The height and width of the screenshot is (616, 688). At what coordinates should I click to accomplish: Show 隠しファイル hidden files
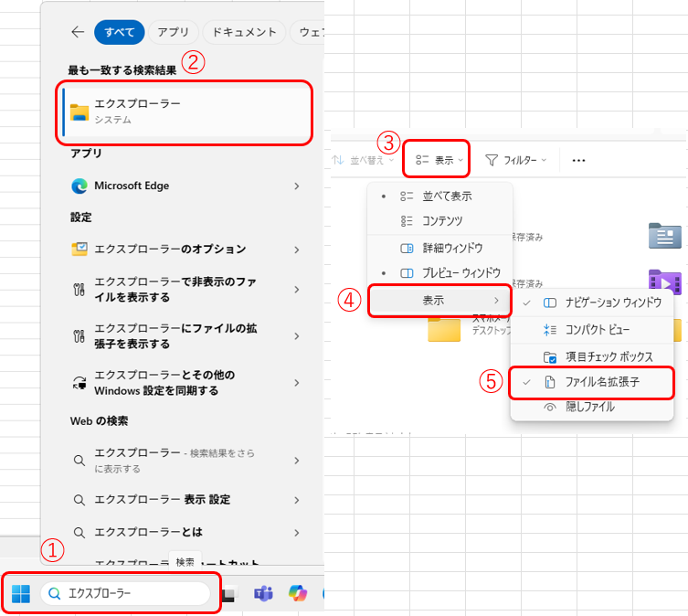pyautogui.click(x=592, y=407)
